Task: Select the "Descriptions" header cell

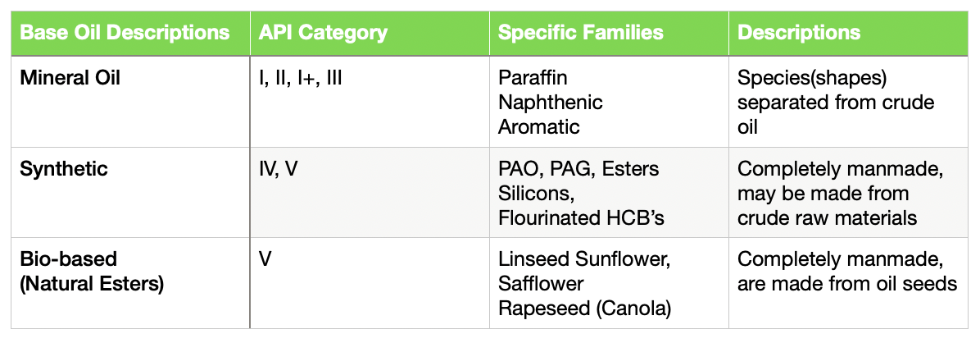Action: point(799,34)
